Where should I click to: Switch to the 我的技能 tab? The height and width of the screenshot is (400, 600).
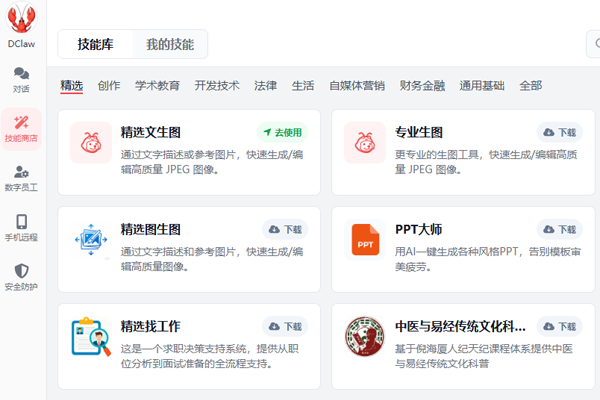pos(170,44)
